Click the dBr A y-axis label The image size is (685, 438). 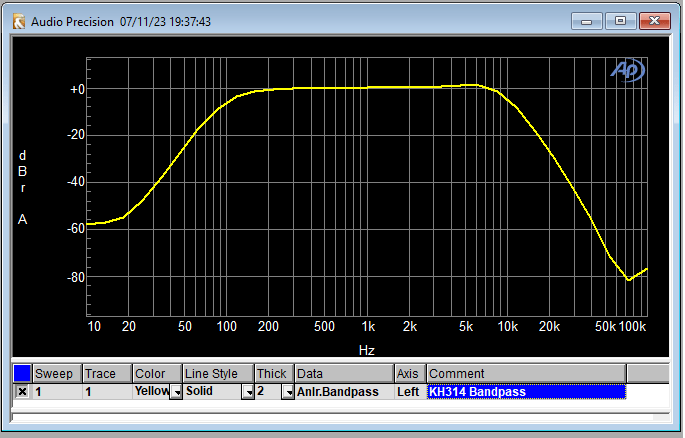pos(22,188)
